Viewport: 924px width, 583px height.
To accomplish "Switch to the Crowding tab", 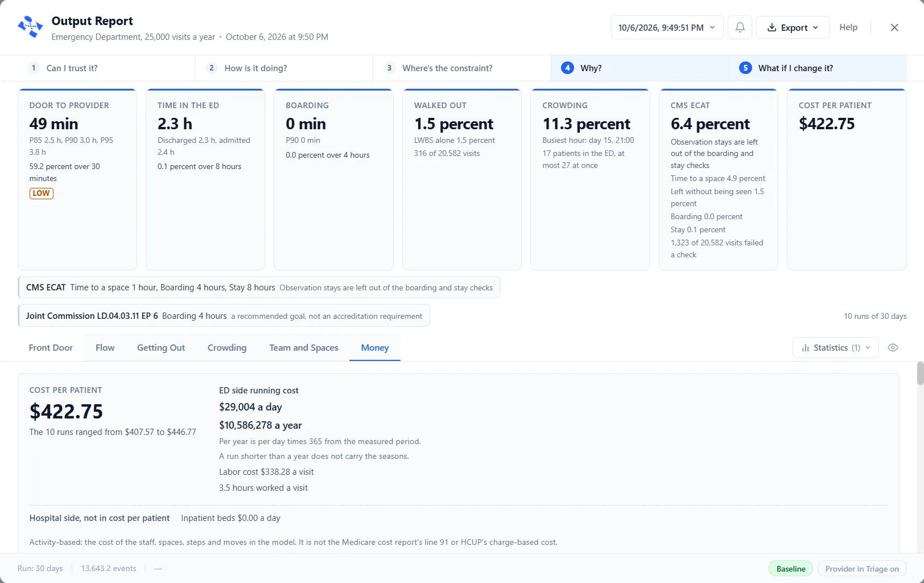I will [227, 347].
